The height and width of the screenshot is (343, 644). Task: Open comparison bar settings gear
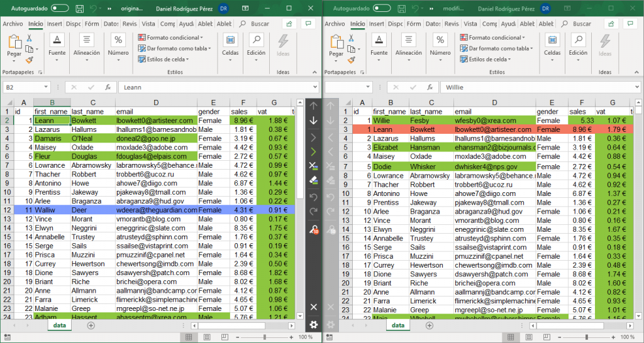(313, 325)
